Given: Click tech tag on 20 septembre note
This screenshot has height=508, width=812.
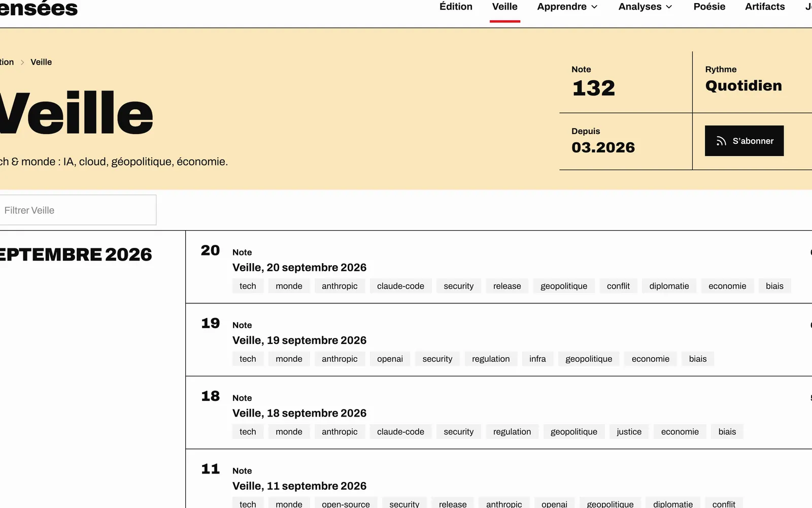Looking at the screenshot, I should tap(248, 286).
